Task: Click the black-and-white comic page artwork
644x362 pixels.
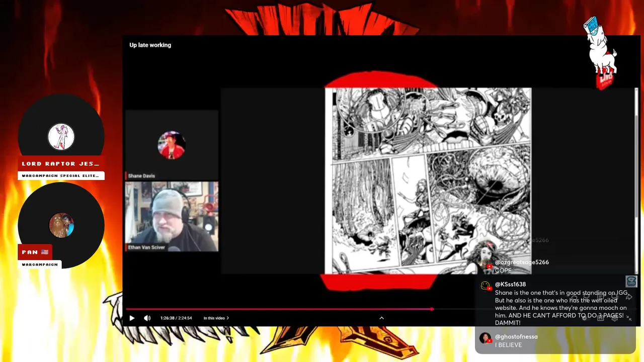Action: click(428, 181)
